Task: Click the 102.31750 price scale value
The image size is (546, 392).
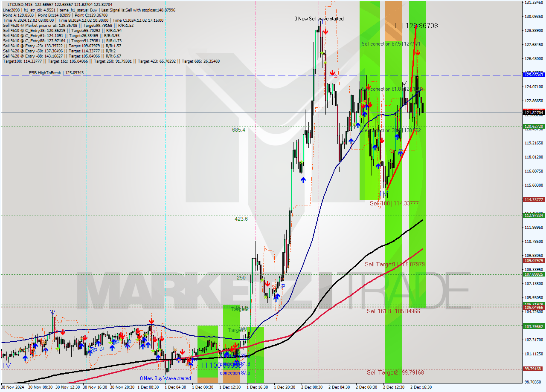Action: coord(534,340)
